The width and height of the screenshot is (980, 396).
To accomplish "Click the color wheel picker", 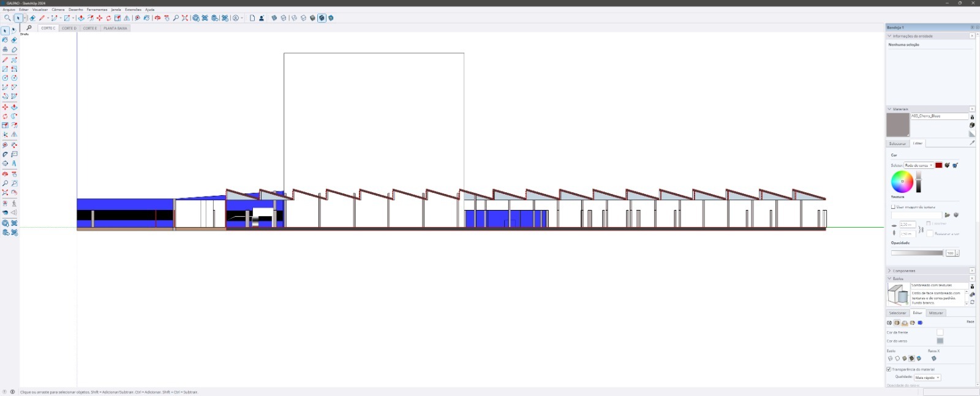I will [x=902, y=182].
